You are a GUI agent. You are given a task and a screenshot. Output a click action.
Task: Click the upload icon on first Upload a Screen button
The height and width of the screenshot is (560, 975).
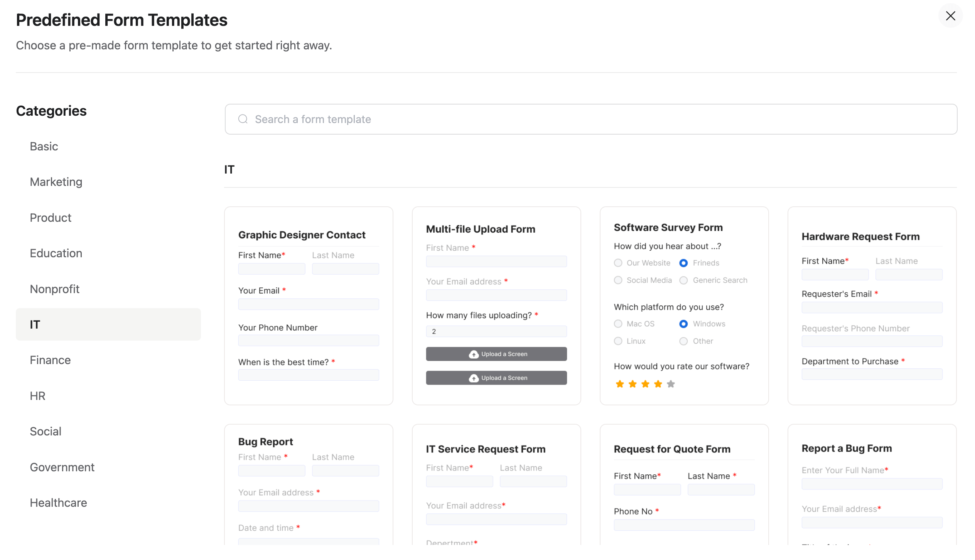coord(474,354)
